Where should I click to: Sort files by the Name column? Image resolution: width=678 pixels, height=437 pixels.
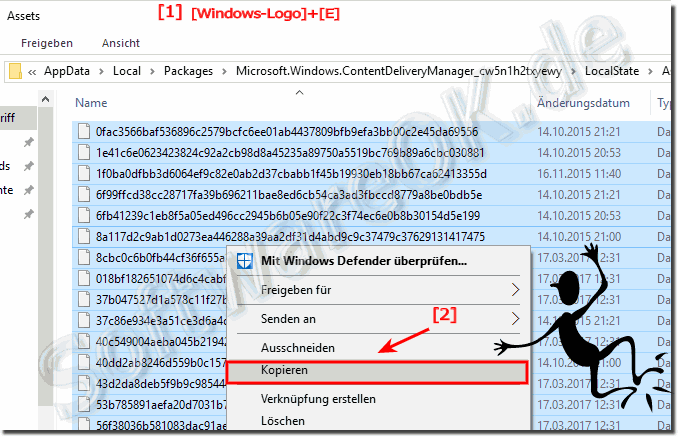pyautogui.click(x=91, y=103)
